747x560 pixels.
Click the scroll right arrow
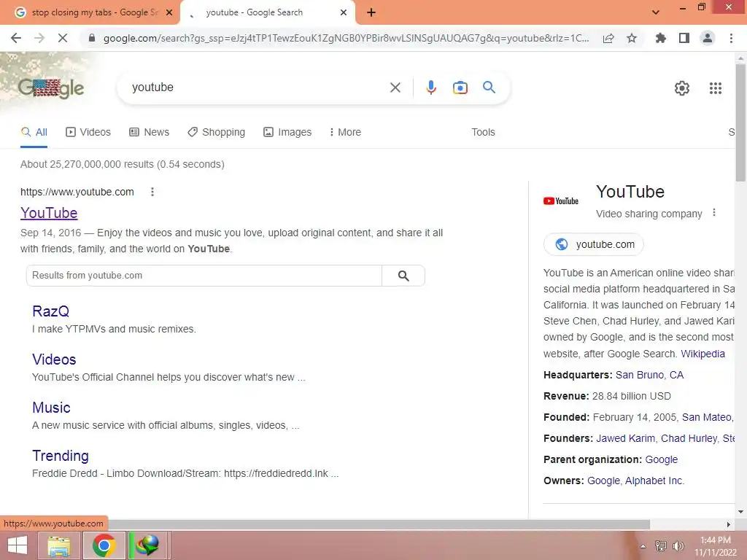pyautogui.click(x=729, y=524)
